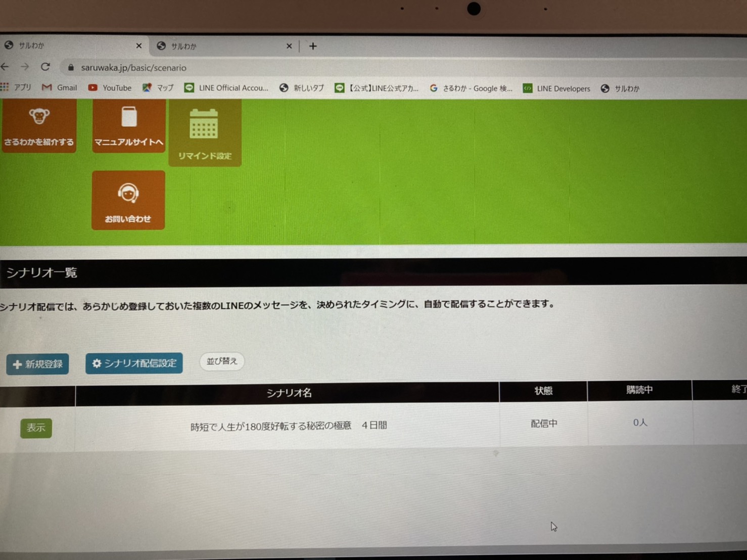
Task: Open the お問い合わせ headset tile
Action: 128,200
